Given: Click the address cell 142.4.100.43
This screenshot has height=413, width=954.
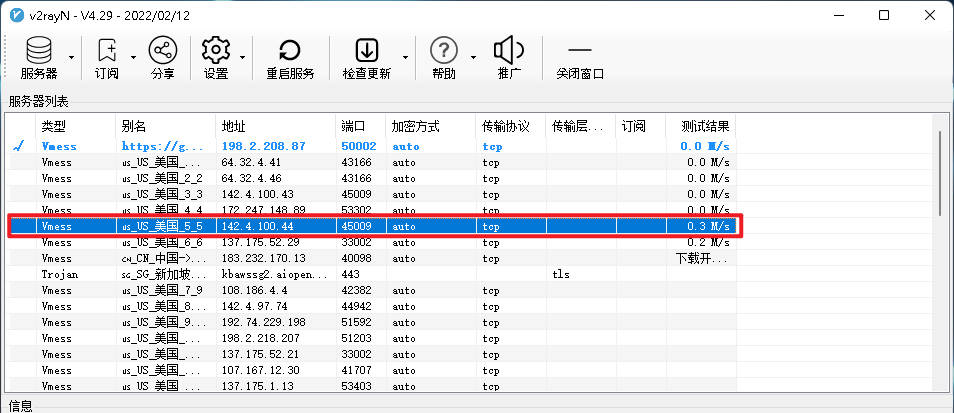Looking at the screenshot, I should [x=258, y=194].
